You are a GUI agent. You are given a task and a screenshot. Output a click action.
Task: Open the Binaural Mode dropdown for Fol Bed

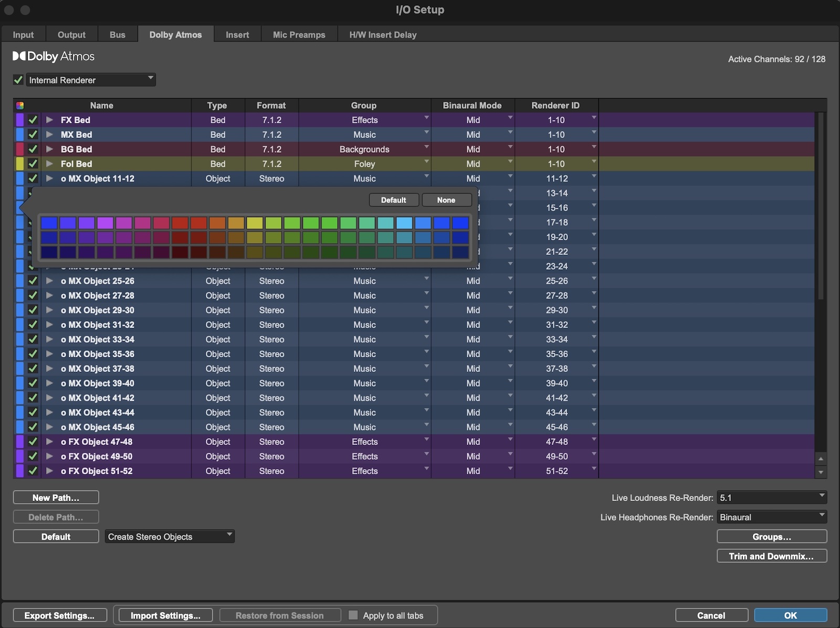(x=510, y=162)
